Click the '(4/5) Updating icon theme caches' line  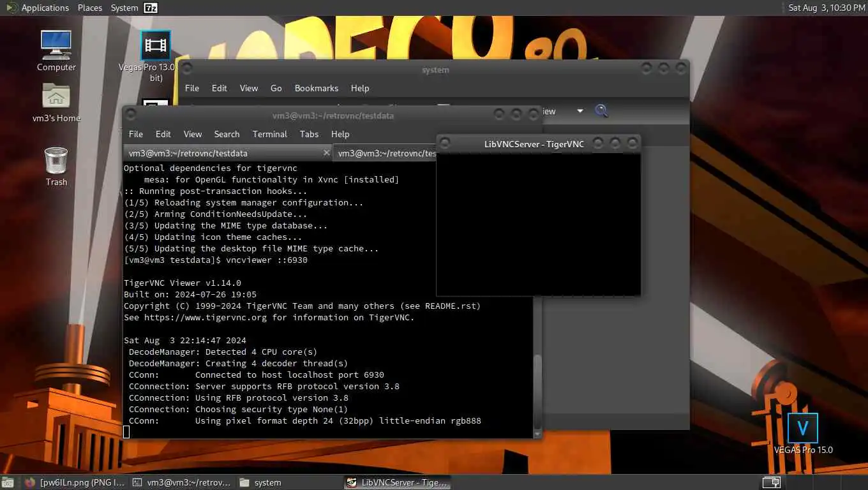click(213, 237)
